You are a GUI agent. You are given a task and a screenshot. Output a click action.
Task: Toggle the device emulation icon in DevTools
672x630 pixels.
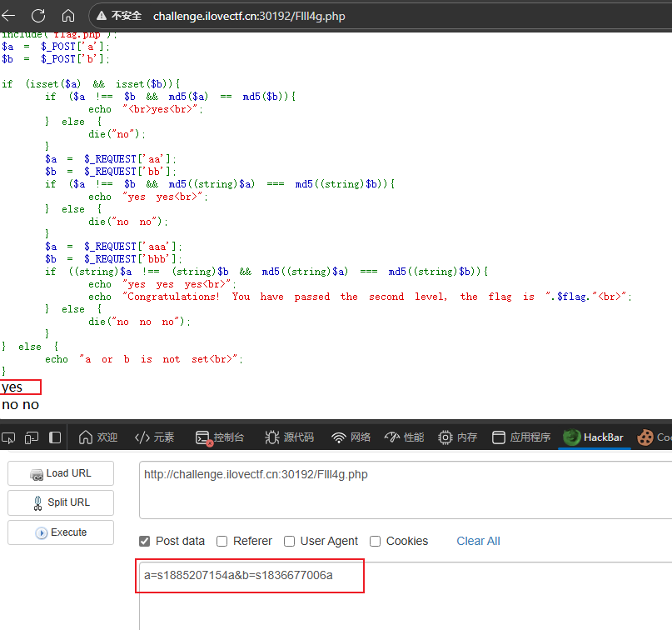32,437
